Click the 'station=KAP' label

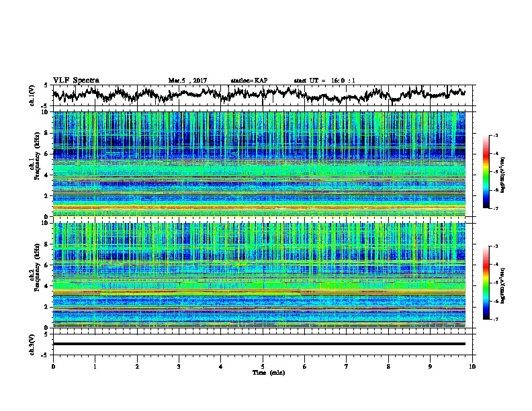[249, 81]
